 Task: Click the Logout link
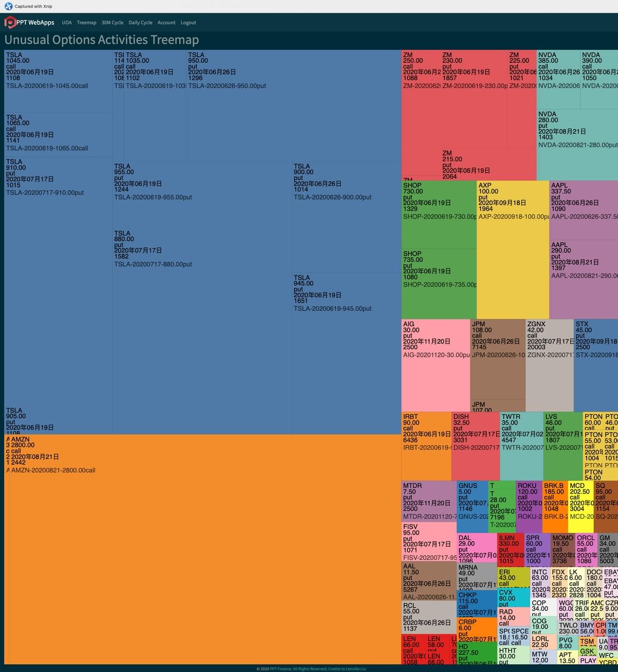coord(188,23)
